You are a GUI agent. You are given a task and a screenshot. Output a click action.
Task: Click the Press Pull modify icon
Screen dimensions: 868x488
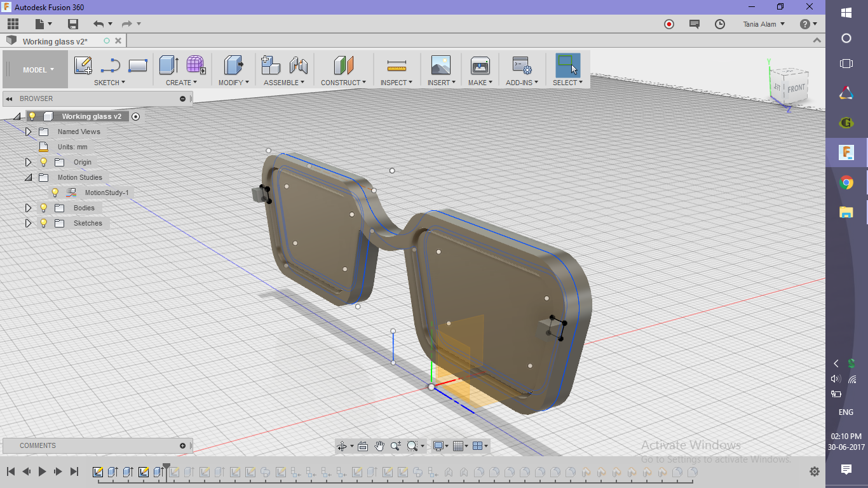pos(233,65)
